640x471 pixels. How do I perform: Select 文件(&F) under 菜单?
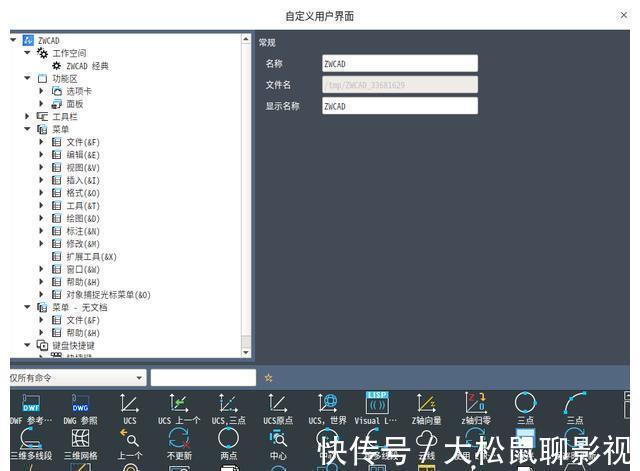click(83, 142)
